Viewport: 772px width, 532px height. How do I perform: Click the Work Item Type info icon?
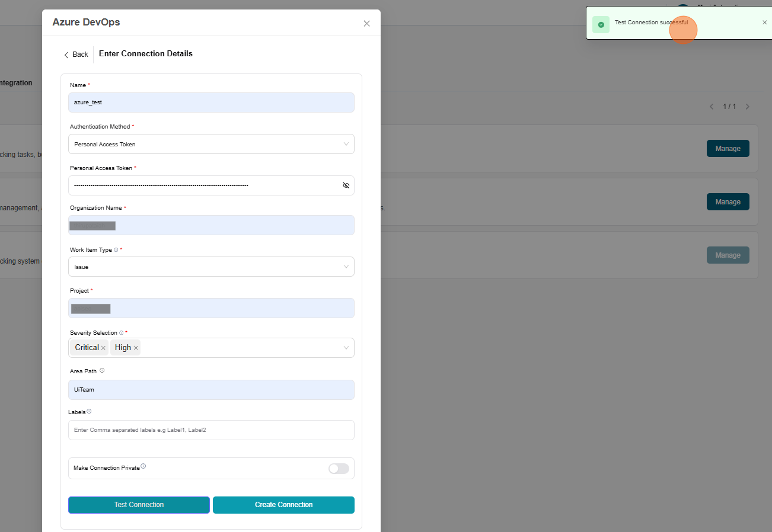click(116, 250)
